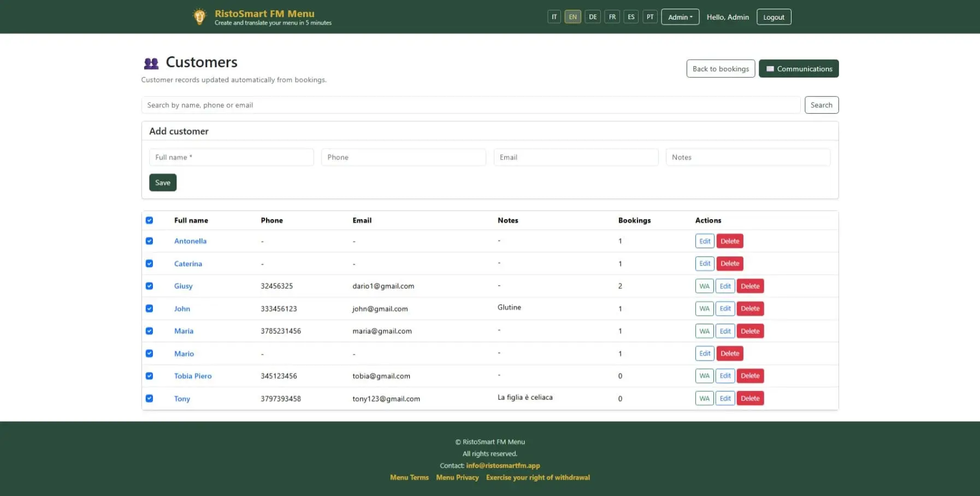Focus the search by name field
Viewport: 980px width, 496px height.
coord(470,105)
